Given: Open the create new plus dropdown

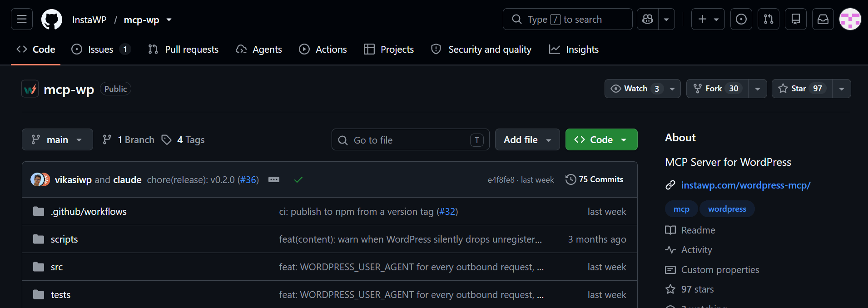Looking at the screenshot, I should 708,19.
